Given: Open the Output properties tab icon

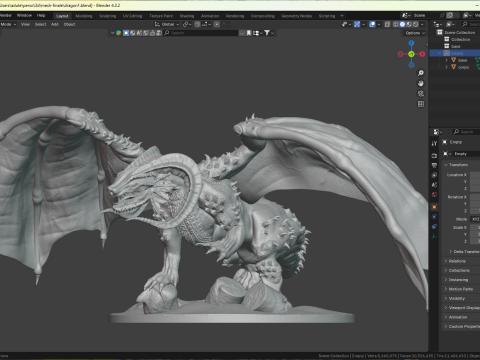Looking at the screenshot, I should 434,165.
